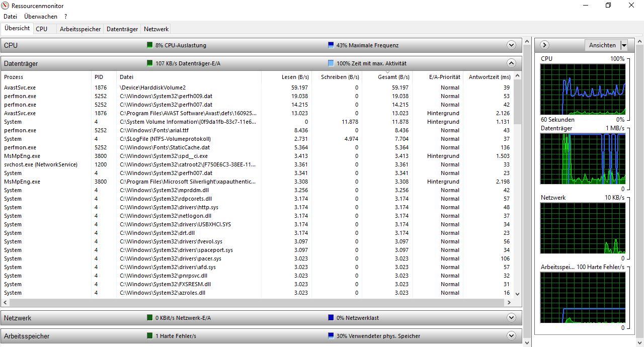Click the USBXHCI.SYS driver entry

click(175, 224)
